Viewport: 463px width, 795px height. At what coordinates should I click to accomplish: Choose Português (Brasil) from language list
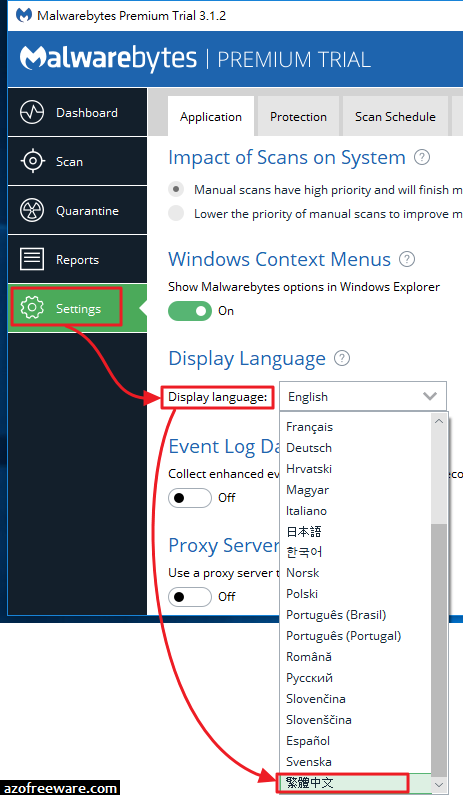(x=355, y=615)
